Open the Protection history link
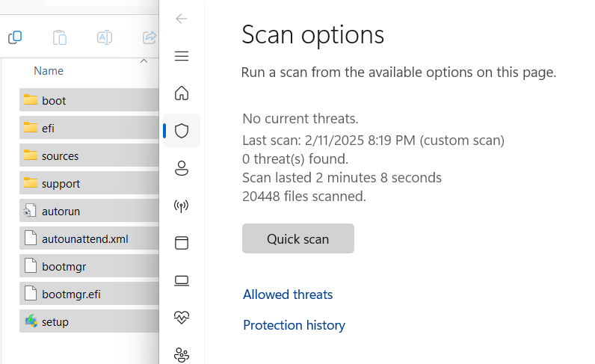Viewport: 595px width, 364px height. pos(294,325)
